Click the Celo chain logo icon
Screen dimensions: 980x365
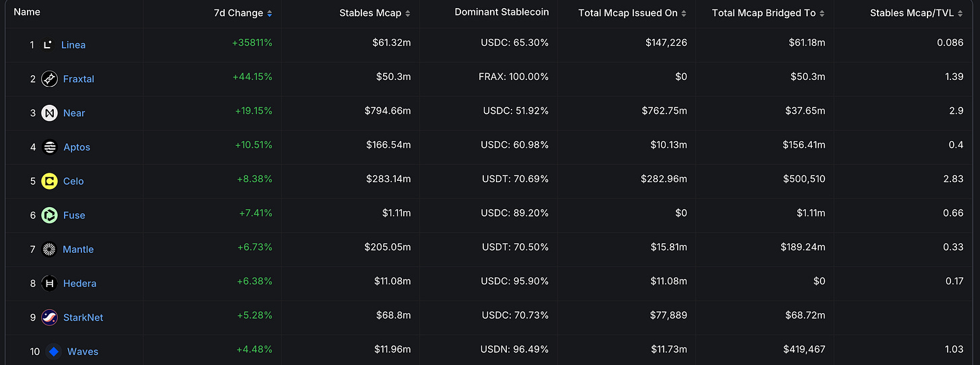[x=49, y=181]
